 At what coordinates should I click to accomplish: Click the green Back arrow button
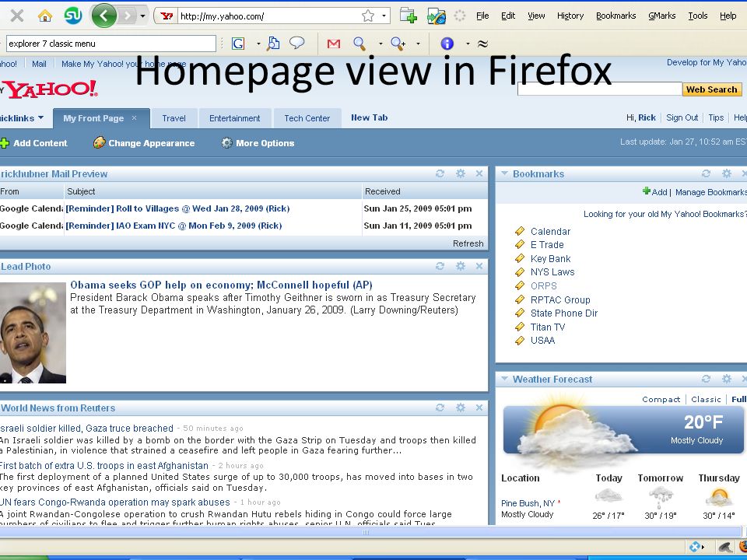tap(103, 16)
